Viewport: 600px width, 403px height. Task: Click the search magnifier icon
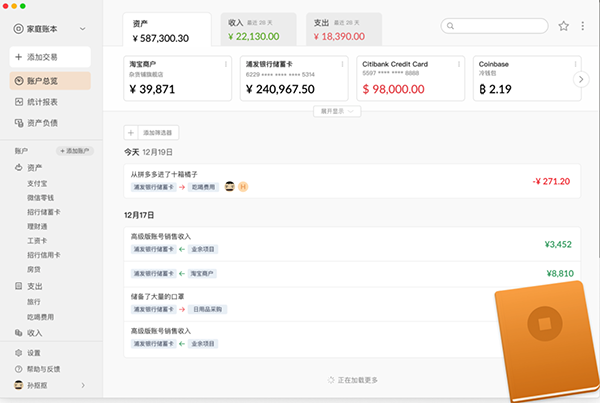pyautogui.click(x=450, y=26)
